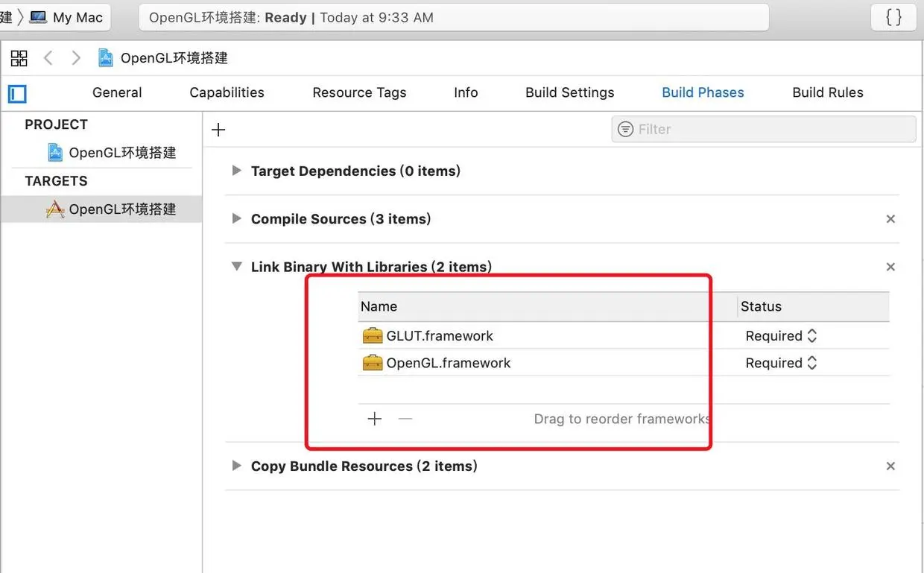The width and height of the screenshot is (924, 573).
Task: Click the Compile Sources (3 items) title
Action: 341,218
